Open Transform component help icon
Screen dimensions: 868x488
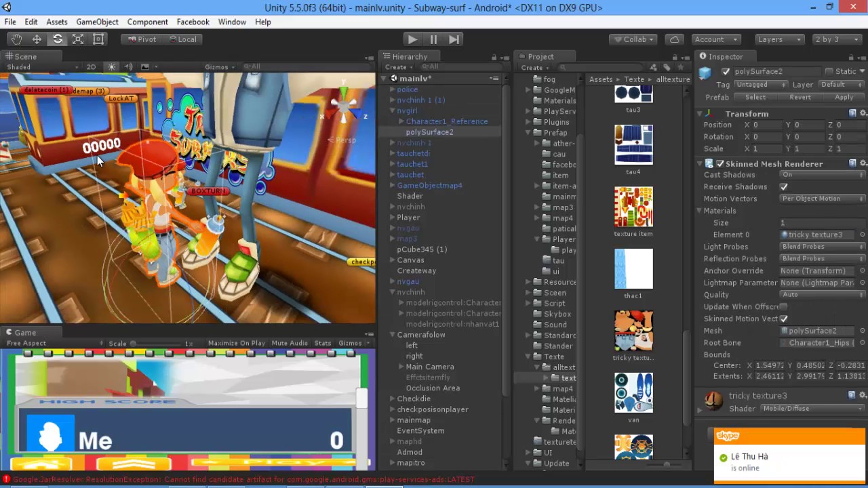pos(852,113)
